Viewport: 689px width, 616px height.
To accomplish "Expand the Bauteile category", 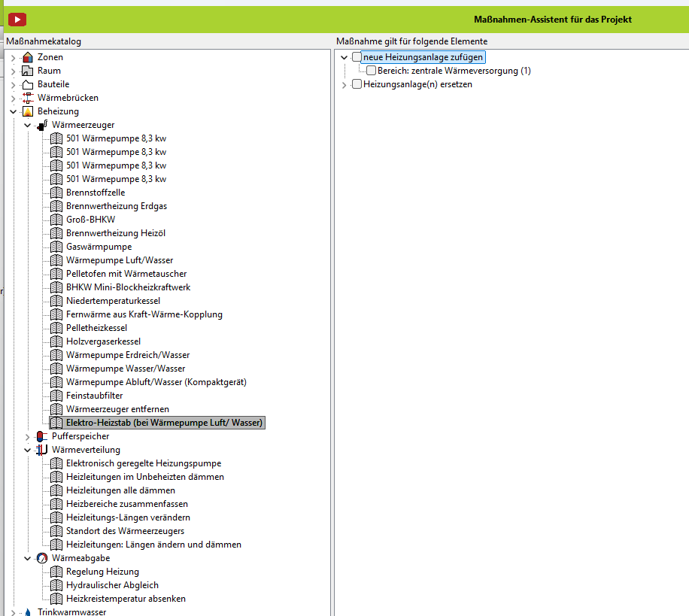I will point(13,84).
